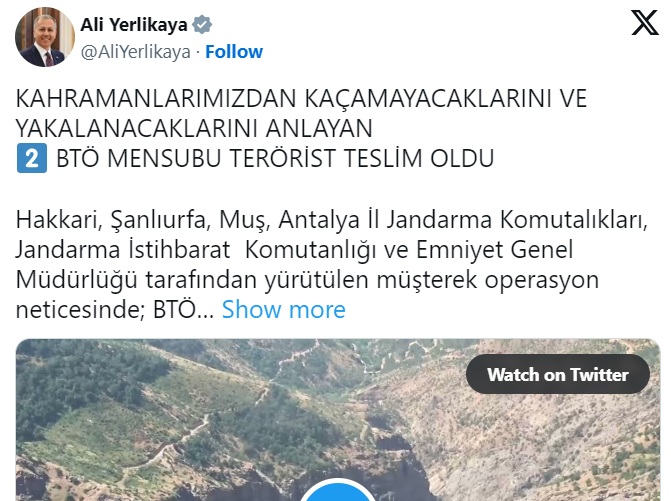Expand the tweet with Show more

pyautogui.click(x=284, y=309)
